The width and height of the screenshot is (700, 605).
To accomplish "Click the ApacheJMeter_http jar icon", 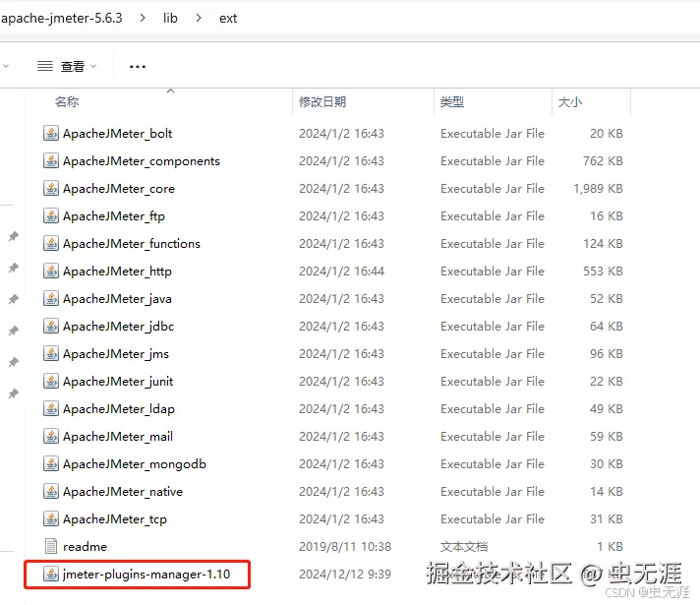I will [x=51, y=272].
